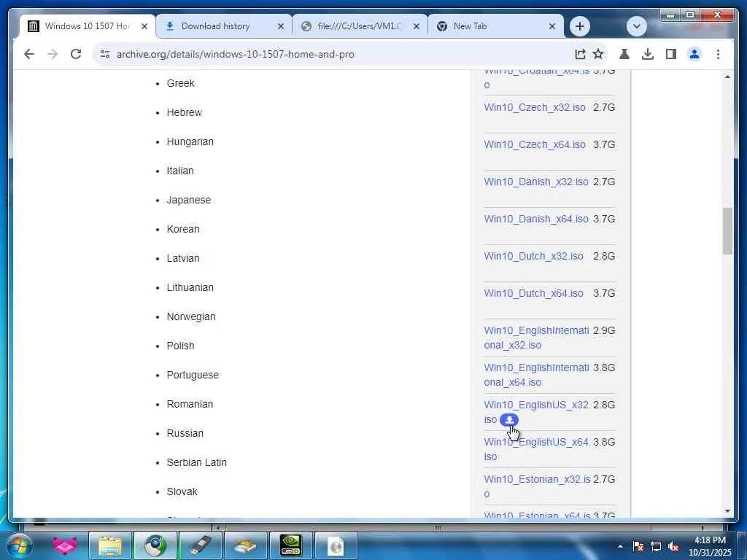
Task: Toggle the side panel icon
Action: 671,54
